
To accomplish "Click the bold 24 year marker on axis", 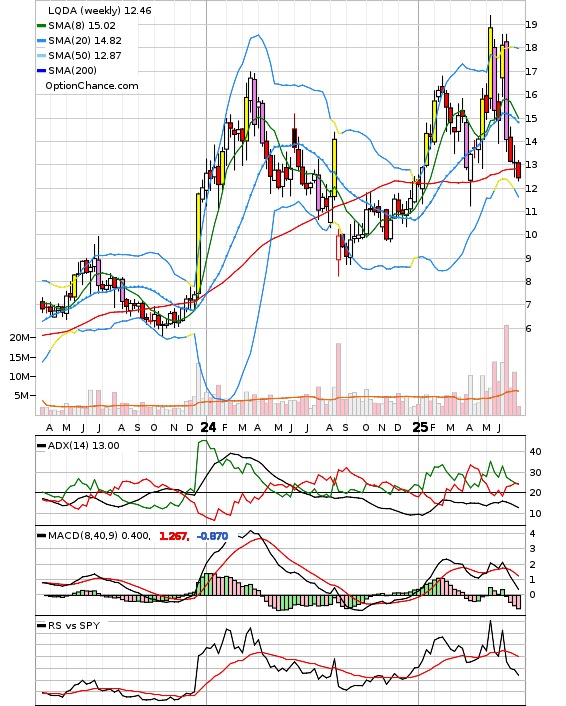I will click(x=208, y=427).
